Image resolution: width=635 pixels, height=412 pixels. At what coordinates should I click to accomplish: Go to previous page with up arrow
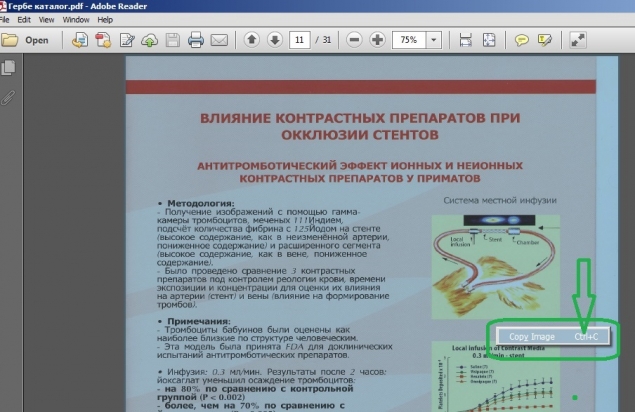(251, 41)
